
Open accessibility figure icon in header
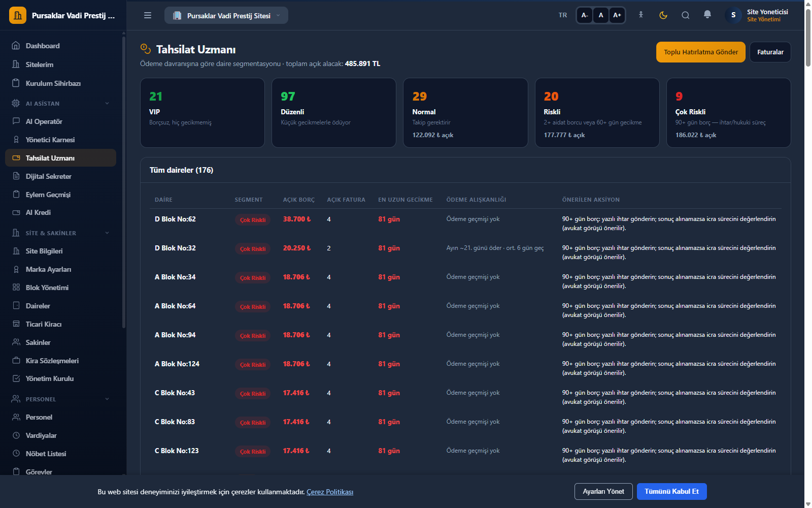coord(641,15)
